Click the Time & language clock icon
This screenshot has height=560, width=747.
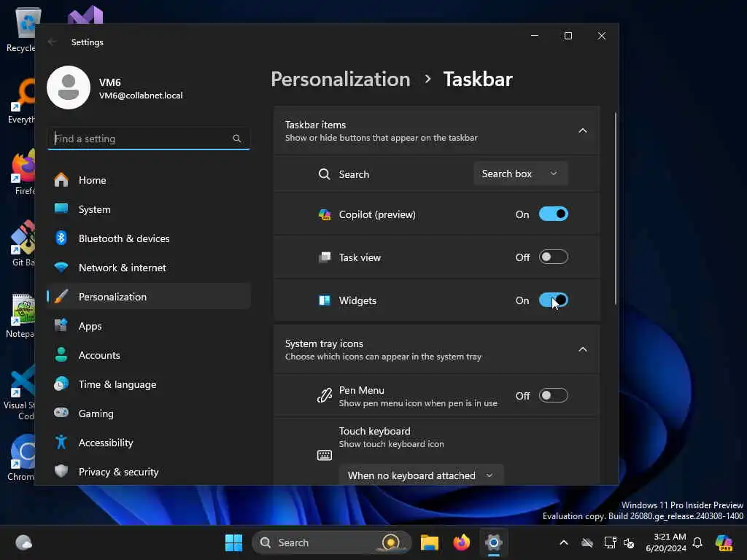(x=61, y=384)
